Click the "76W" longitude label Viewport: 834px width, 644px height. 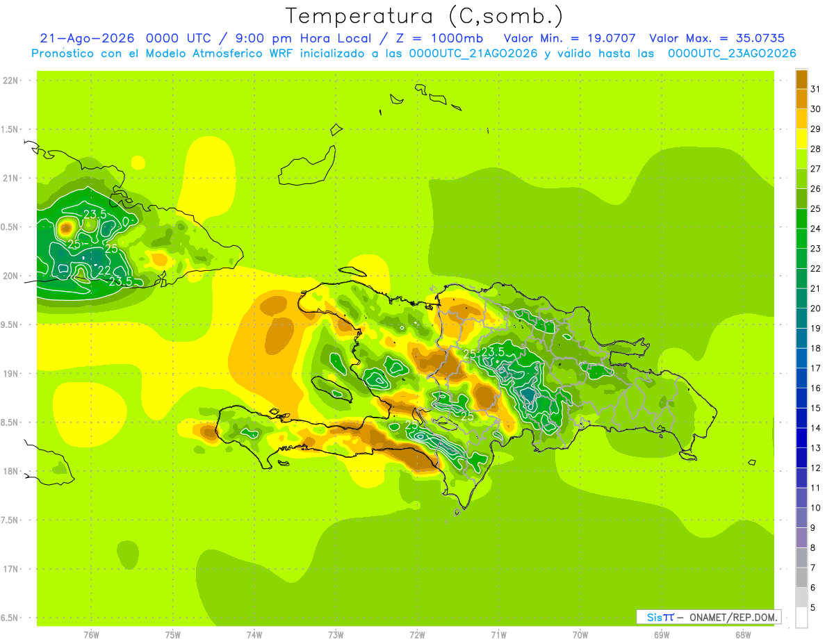click(91, 634)
